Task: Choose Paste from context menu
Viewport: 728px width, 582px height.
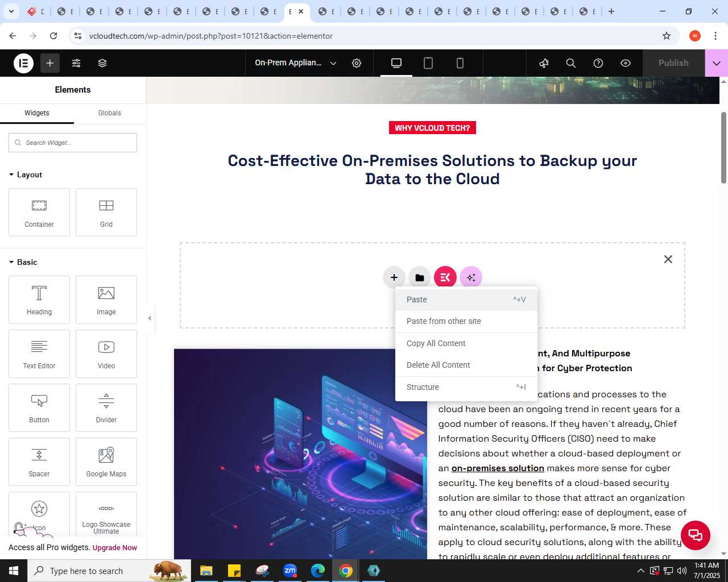Action: click(466, 300)
